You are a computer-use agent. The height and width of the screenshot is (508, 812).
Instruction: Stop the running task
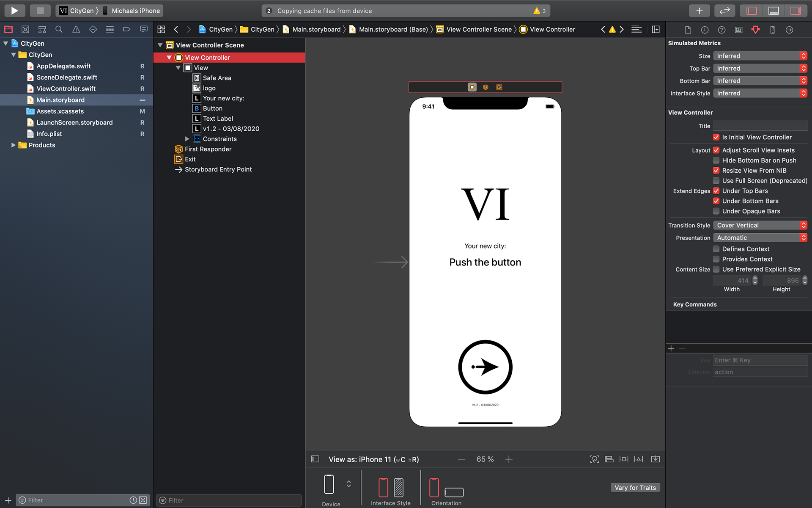[40, 11]
